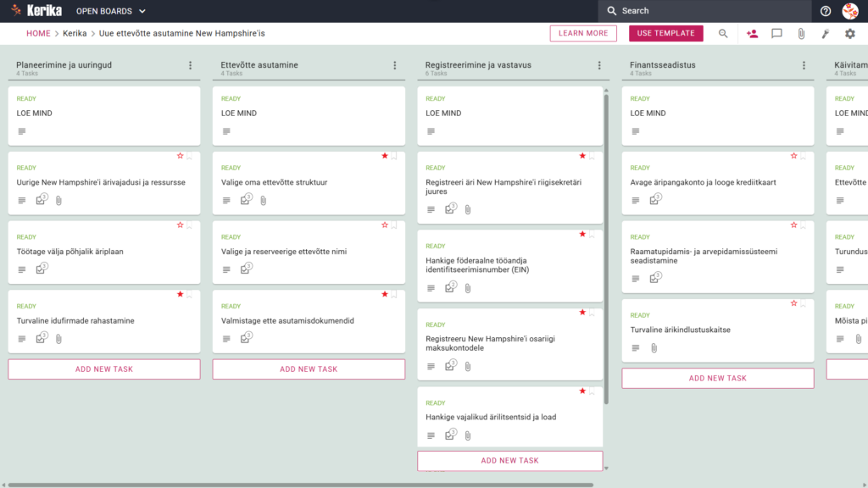
Task: Open the Kerika breadcrumb link
Action: (75, 33)
